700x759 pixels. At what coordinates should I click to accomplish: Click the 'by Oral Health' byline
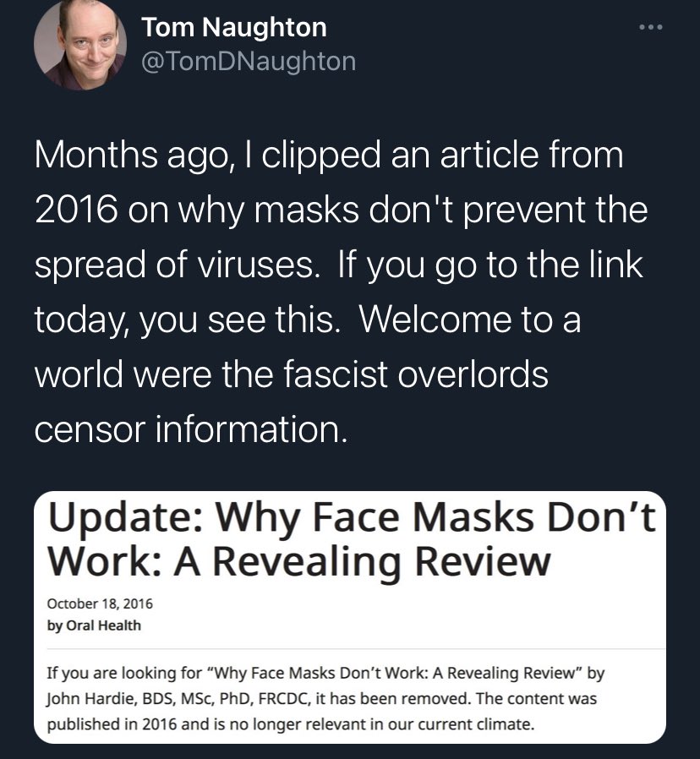point(94,625)
